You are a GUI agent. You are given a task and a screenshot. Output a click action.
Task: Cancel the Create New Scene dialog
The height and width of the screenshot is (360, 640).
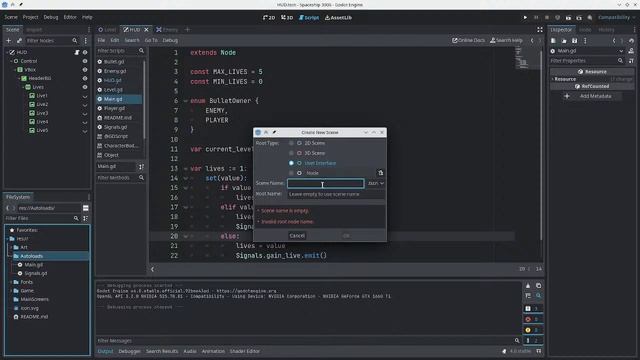click(x=297, y=236)
